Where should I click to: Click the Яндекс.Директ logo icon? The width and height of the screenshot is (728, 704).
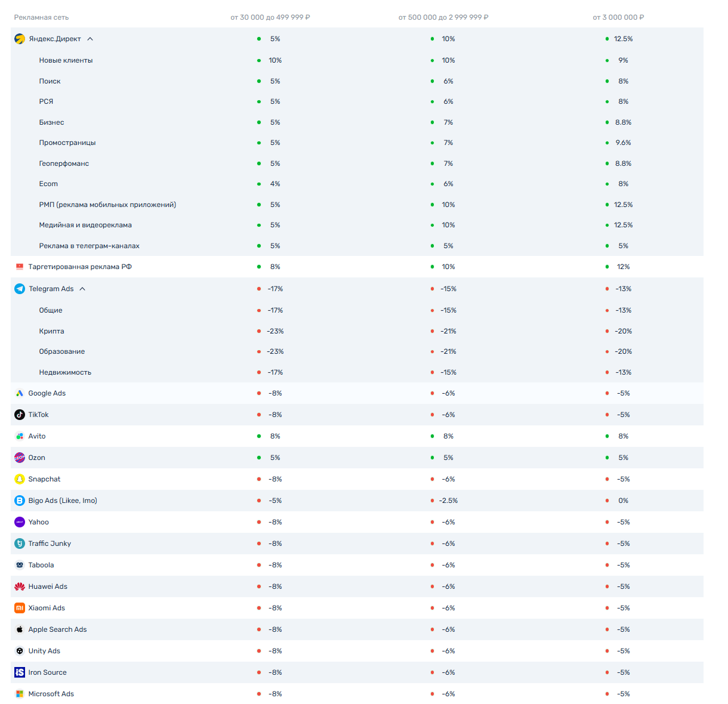20,39
